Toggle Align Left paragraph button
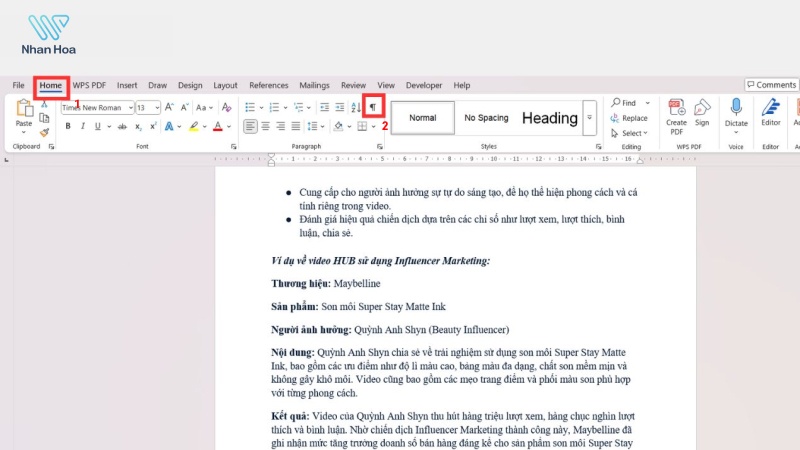Image resolution: width=800 pixels, height=450 pixels. (x=250, y=126)
